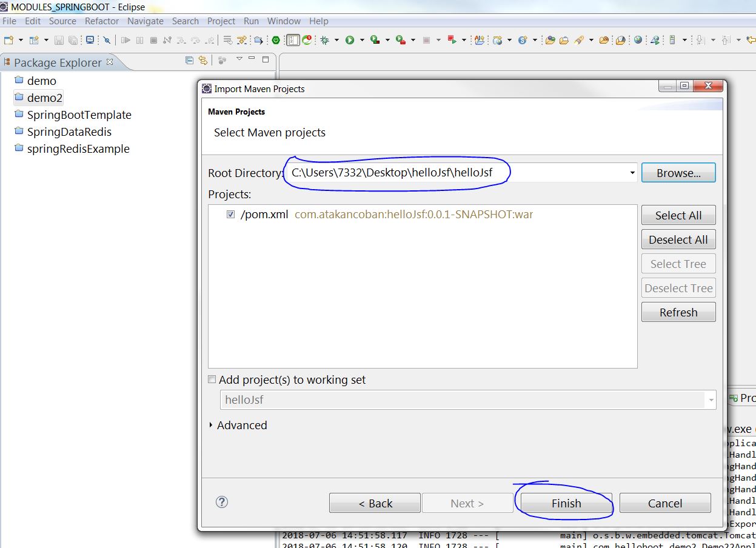756x548 pixels.
Task: Click the Save All toolbar icon
Action: (x=73, y=41)
